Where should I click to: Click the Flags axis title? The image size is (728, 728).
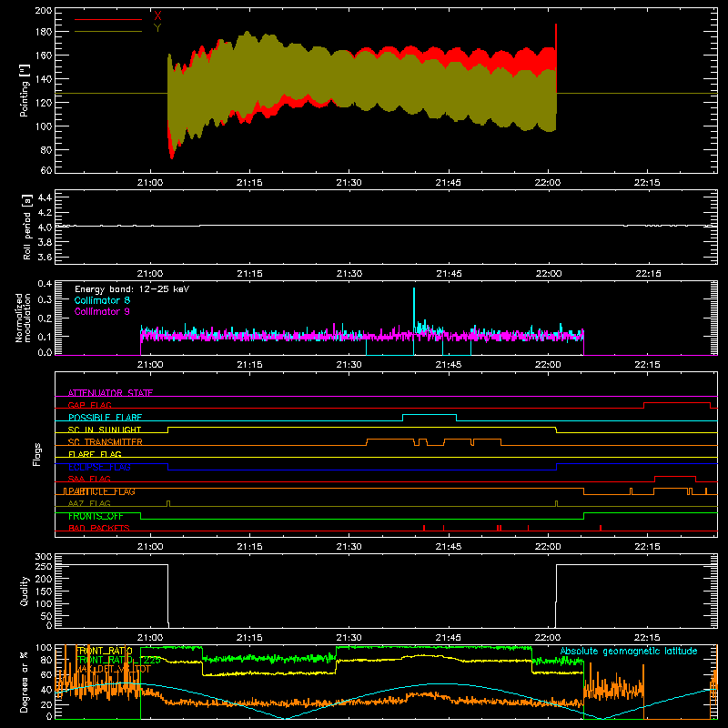point(37,454)
